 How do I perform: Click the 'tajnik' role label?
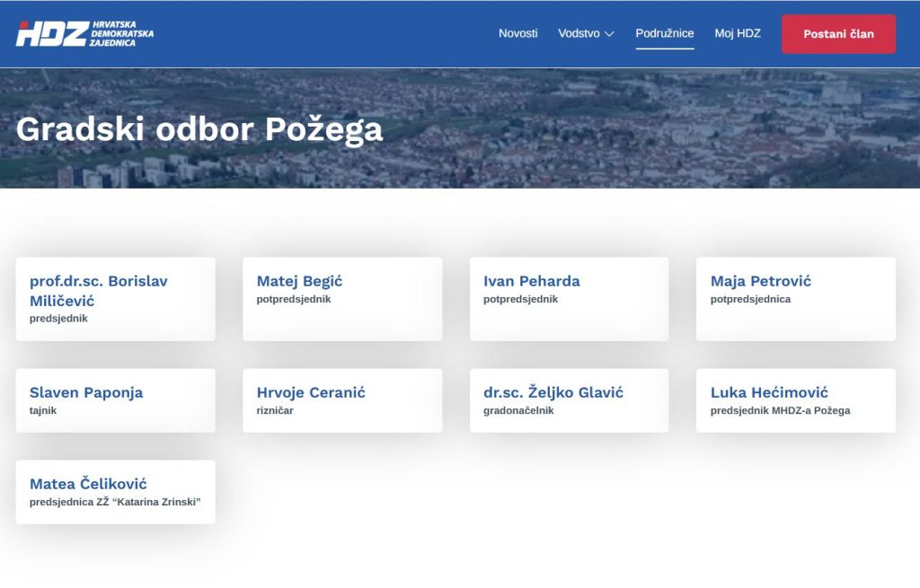[x=43, y=410]
